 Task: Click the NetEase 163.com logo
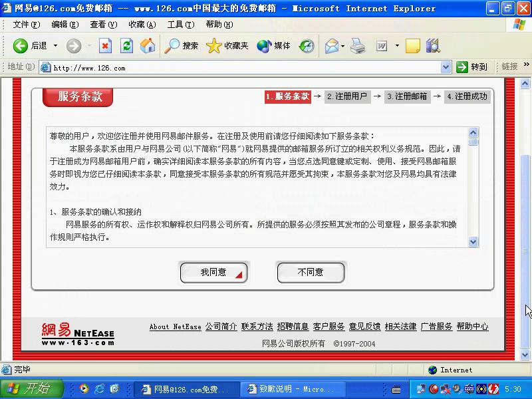coord(78,334)
